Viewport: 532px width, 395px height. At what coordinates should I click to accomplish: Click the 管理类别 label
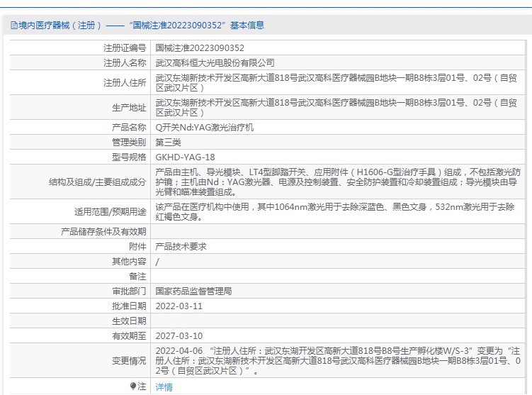point(129,143)
